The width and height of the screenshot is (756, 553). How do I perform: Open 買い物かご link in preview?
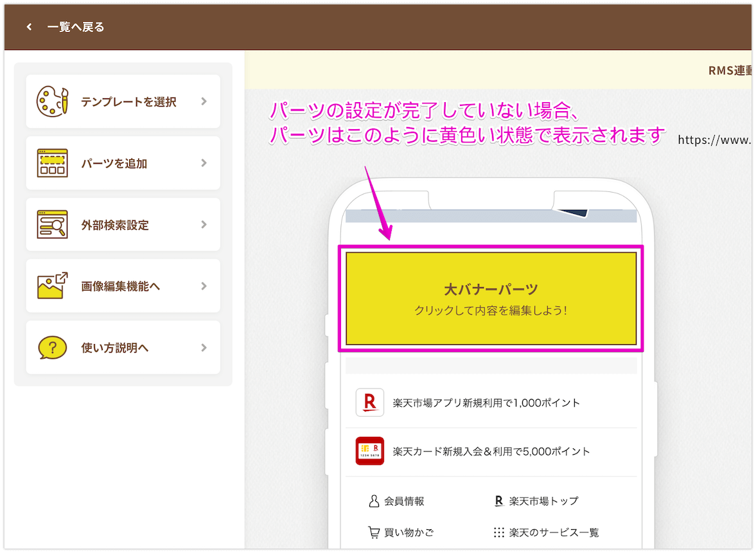point(409,532)
